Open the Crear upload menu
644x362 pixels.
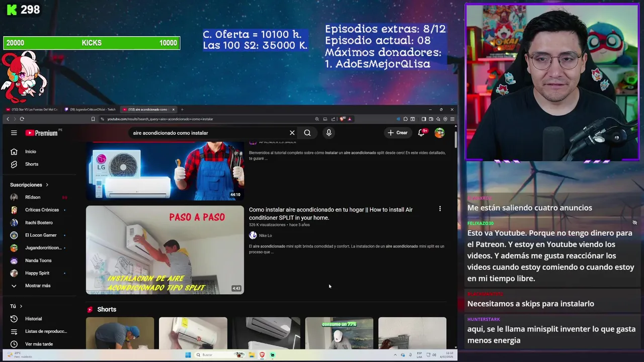[397, 133]
